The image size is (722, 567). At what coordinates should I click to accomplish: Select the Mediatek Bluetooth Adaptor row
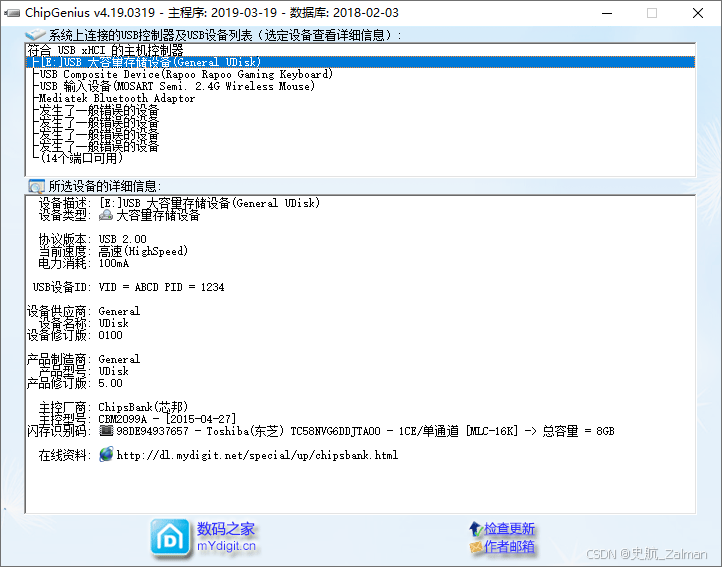[360, 98]
